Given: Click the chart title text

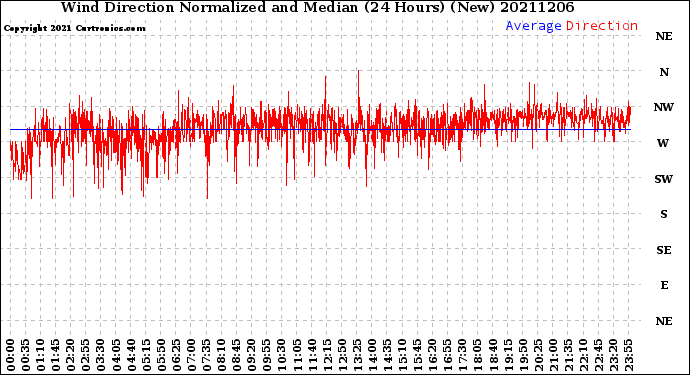Looking at the screenshot, I should (317, 7).
